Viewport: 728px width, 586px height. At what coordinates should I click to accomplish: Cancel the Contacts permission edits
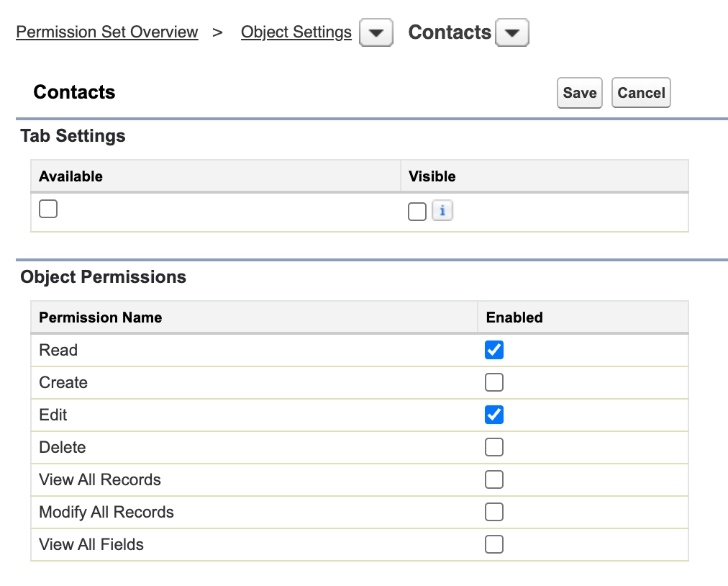[x=641, y=93]
